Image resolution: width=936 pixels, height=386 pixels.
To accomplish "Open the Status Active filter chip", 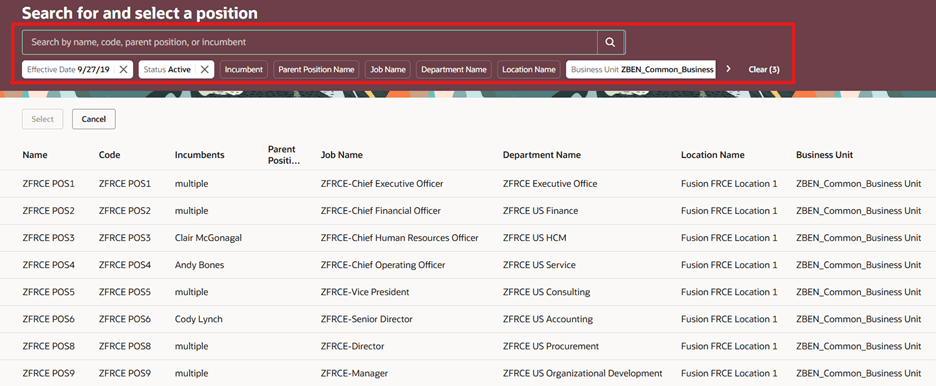I will tap(167, 69).
